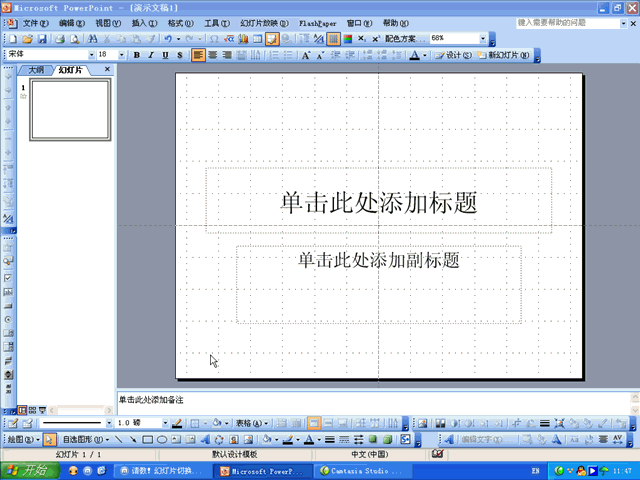
Task: Open the 编辑(E) menu
Action: [x=72, y=23]
